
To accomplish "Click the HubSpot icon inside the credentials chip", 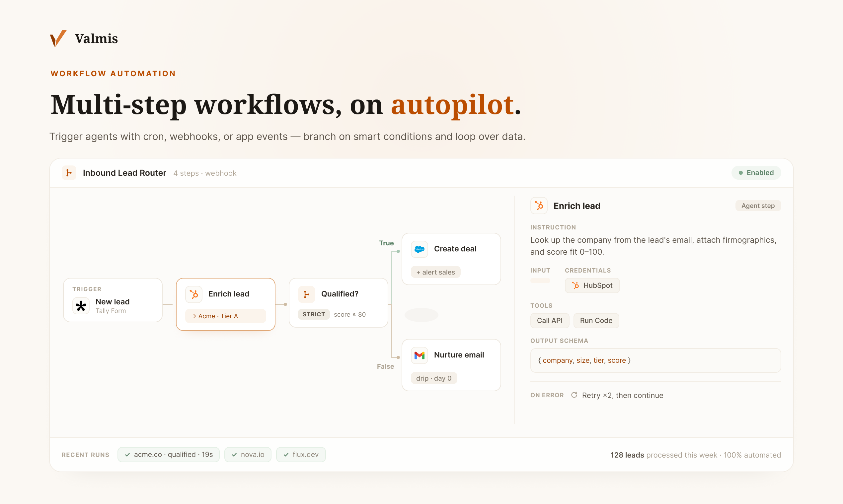I will pos(575,285).
